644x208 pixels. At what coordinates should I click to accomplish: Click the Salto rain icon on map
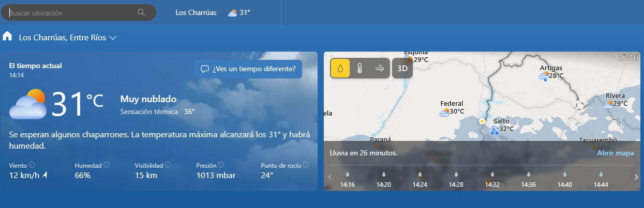[495, 130]
